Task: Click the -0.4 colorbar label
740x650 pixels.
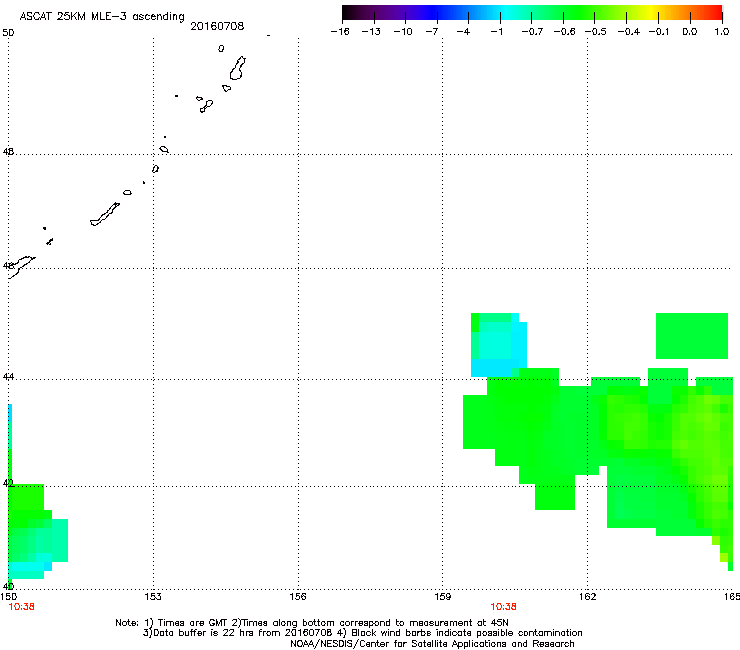Action: pos(629,32)
